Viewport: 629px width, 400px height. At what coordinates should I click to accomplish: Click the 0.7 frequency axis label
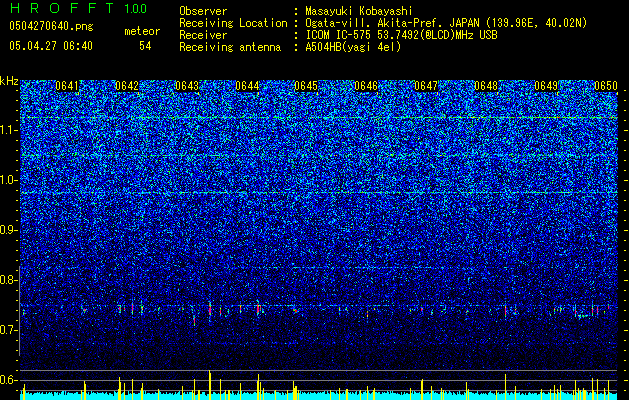coord(9,330)
